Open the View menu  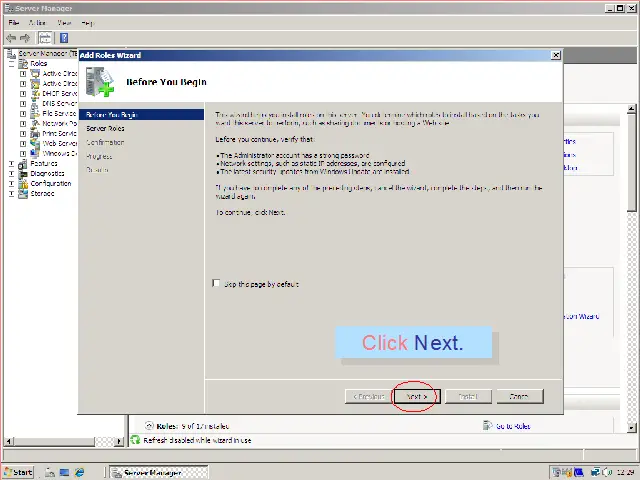tap(64, 23)
